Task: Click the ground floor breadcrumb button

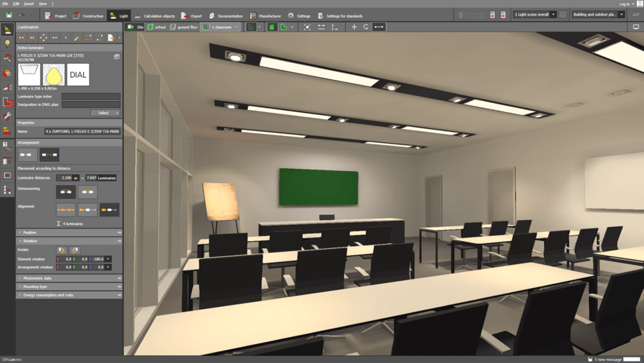Action: pos(183,27)
